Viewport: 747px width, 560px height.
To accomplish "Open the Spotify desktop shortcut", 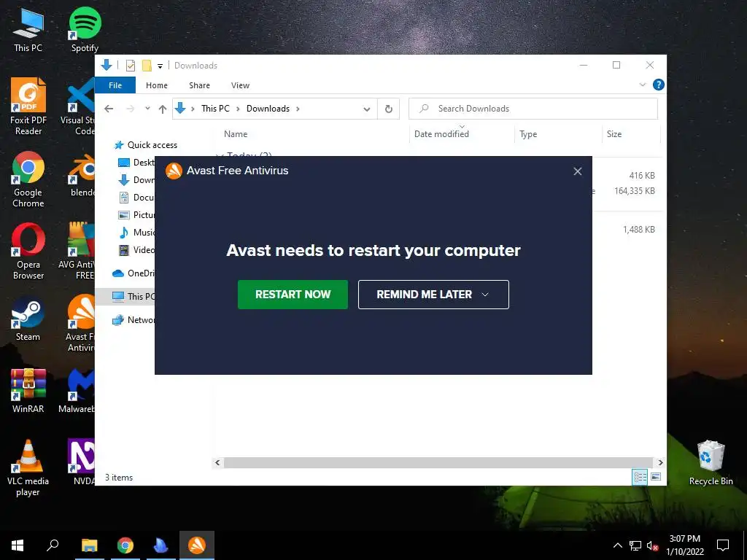I will (85, 29).
